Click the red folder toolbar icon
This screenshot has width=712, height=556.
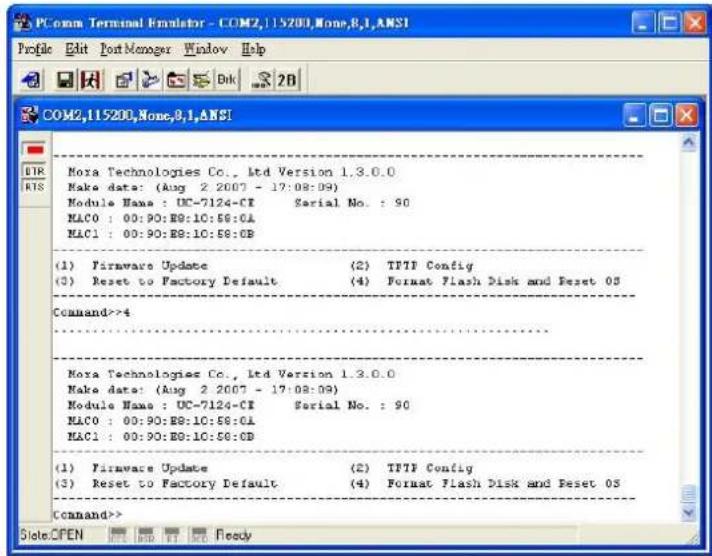176,80
